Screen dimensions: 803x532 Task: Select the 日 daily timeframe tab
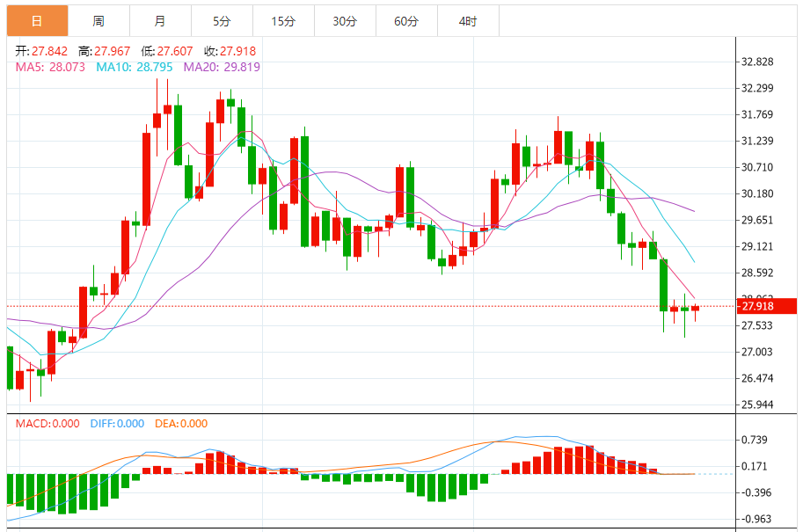38,21
